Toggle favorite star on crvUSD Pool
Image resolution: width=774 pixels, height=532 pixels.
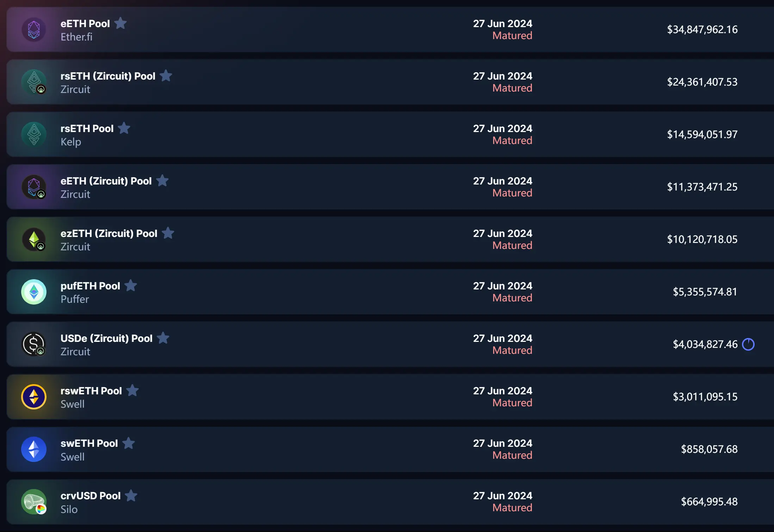coord(131,496)
